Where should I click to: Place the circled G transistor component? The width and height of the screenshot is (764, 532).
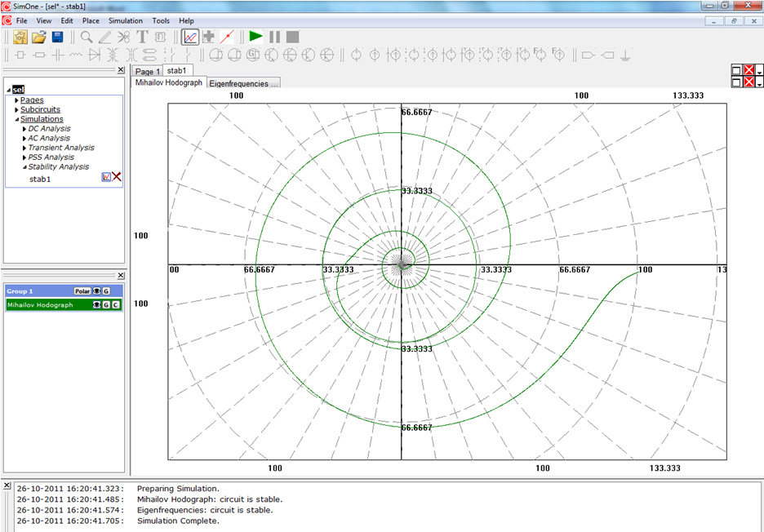pyautogui.click(x=252, y=55)
